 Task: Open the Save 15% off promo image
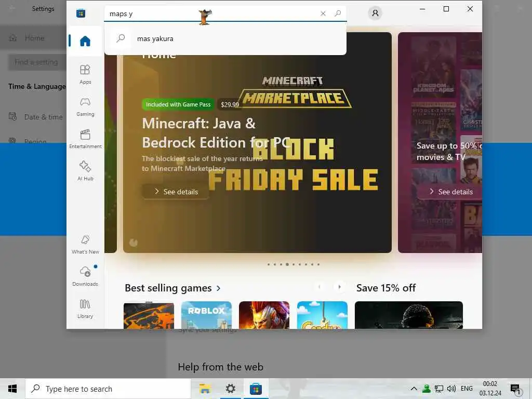click(408, 315)
